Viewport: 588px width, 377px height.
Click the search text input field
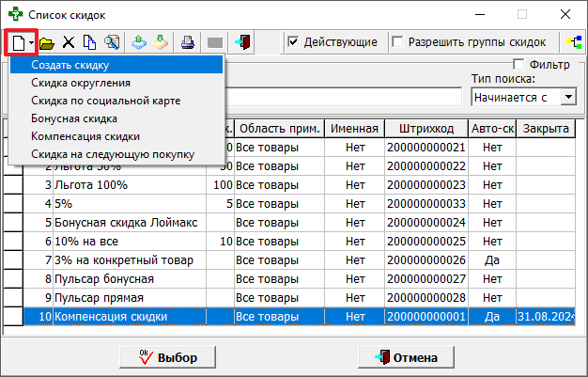point(343,97)
